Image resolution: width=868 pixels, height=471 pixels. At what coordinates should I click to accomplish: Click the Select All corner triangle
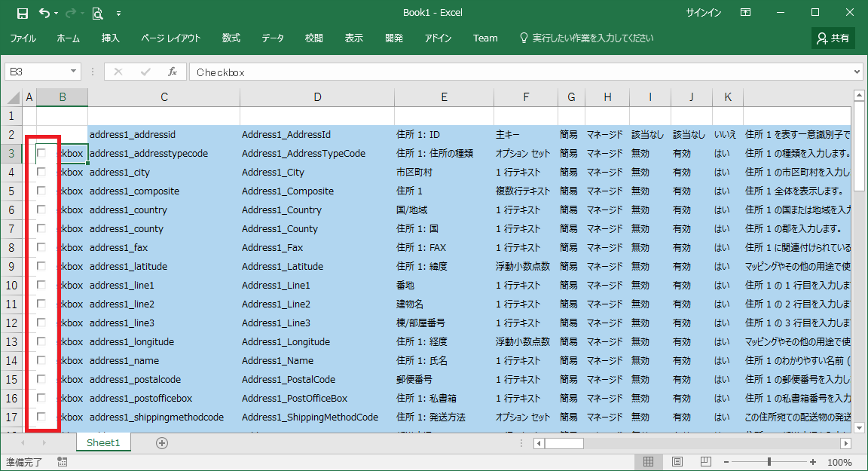[13, 98]
